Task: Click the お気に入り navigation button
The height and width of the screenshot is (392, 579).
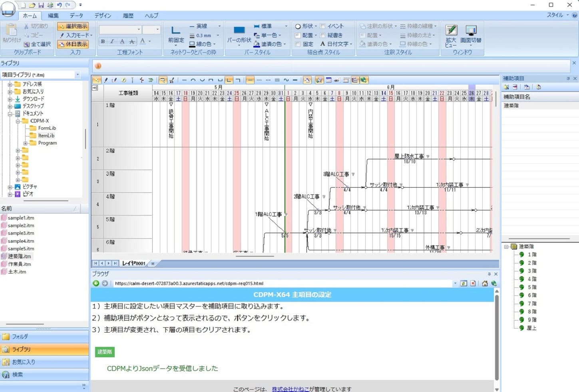Action: click(44, 362)
